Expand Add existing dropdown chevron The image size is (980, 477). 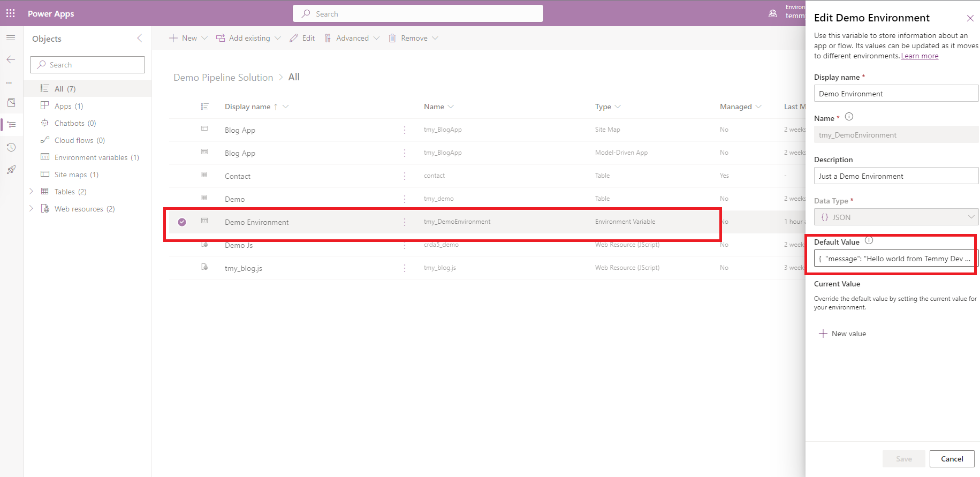[x=278, y=38]
